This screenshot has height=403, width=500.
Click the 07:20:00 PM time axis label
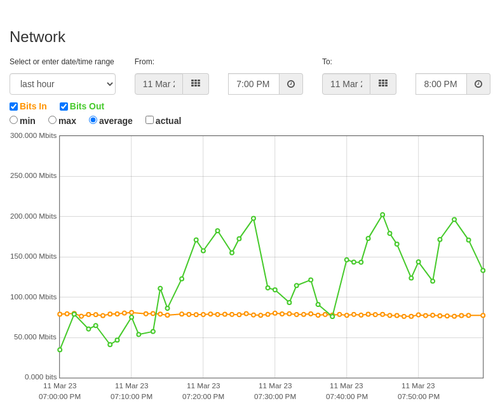coord(203,397)
